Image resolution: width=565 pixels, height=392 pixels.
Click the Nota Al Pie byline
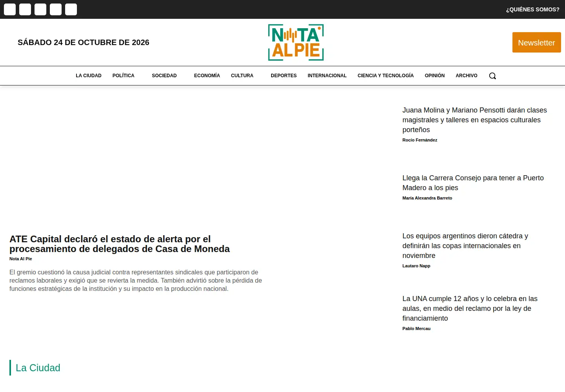21,259
